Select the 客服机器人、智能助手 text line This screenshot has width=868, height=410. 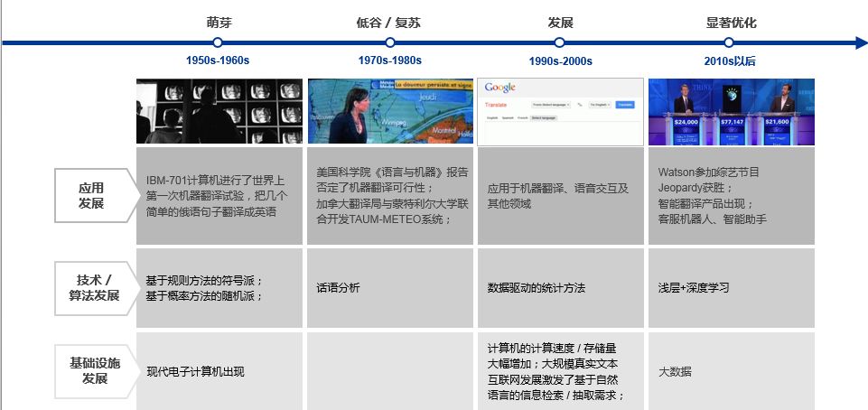click(712, 219)
